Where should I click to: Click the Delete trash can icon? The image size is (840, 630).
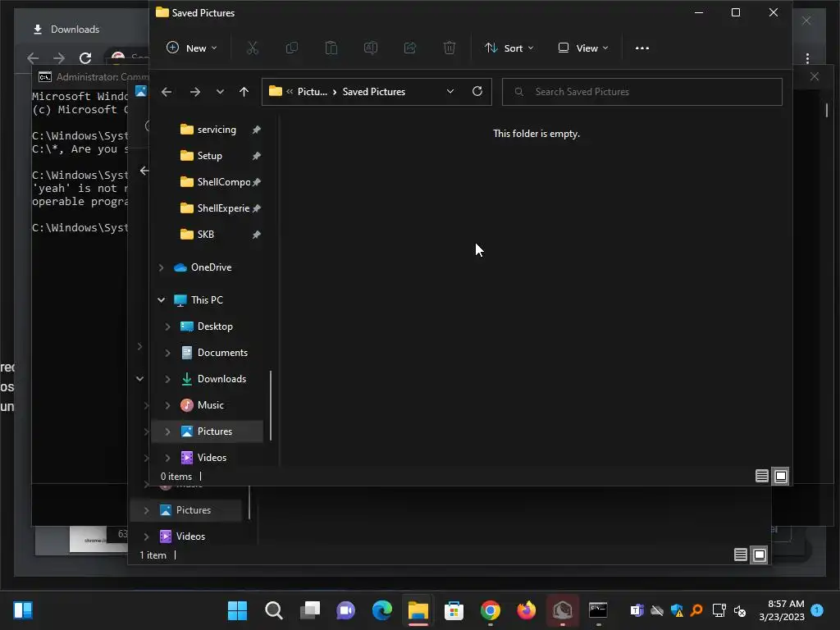(450, 48)
